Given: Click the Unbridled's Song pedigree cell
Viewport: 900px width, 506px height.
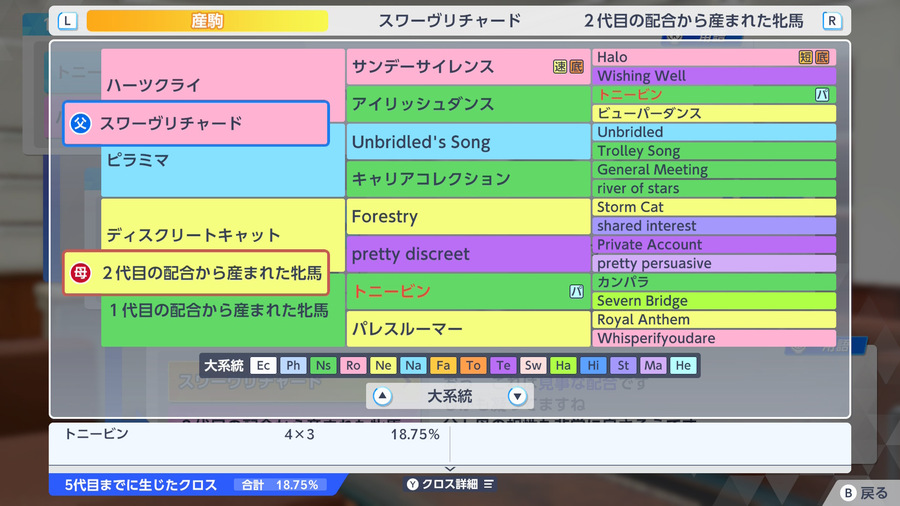Looking at the screenshot, I should [x=468, y=142].
